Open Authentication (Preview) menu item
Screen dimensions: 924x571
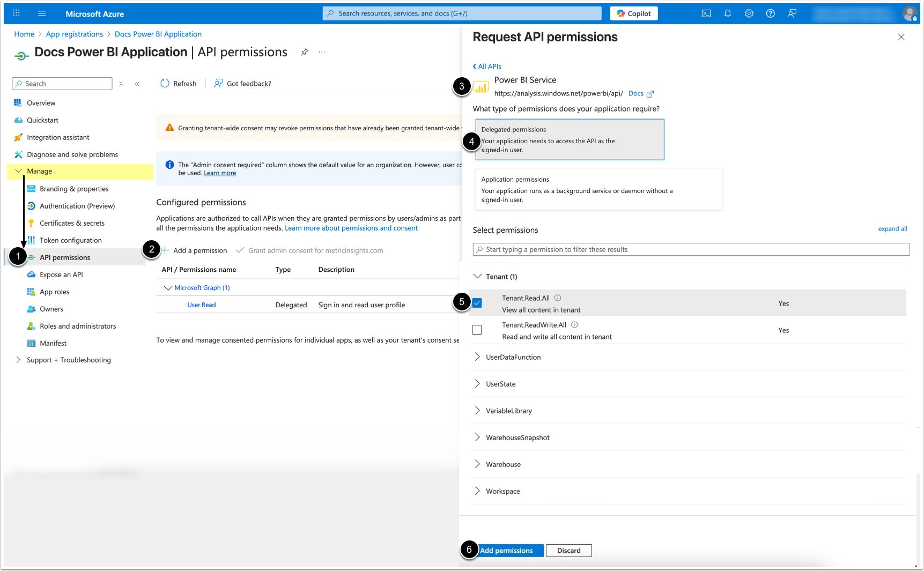(x=77, y=206)
